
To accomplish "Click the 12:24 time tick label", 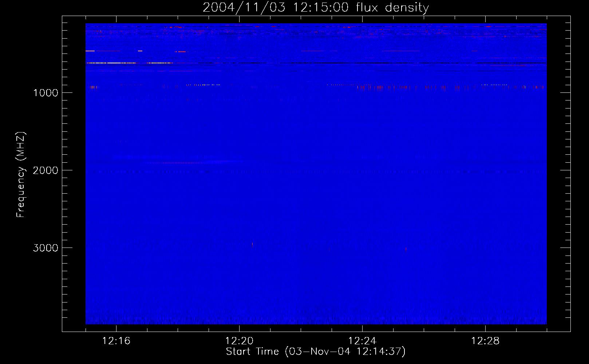I will point(362,341).
